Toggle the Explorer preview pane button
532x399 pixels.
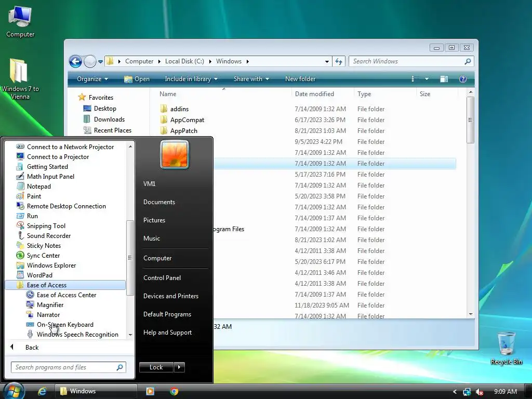(444, 79)
